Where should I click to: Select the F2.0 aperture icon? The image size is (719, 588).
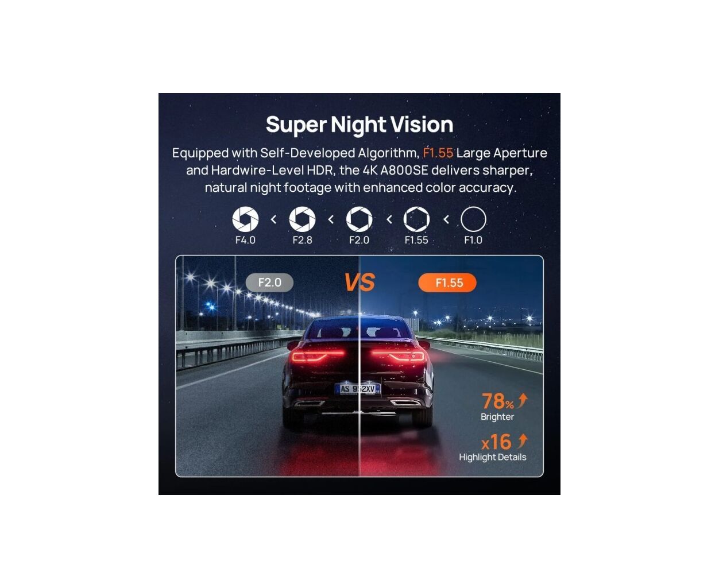(x=359, y=219)
